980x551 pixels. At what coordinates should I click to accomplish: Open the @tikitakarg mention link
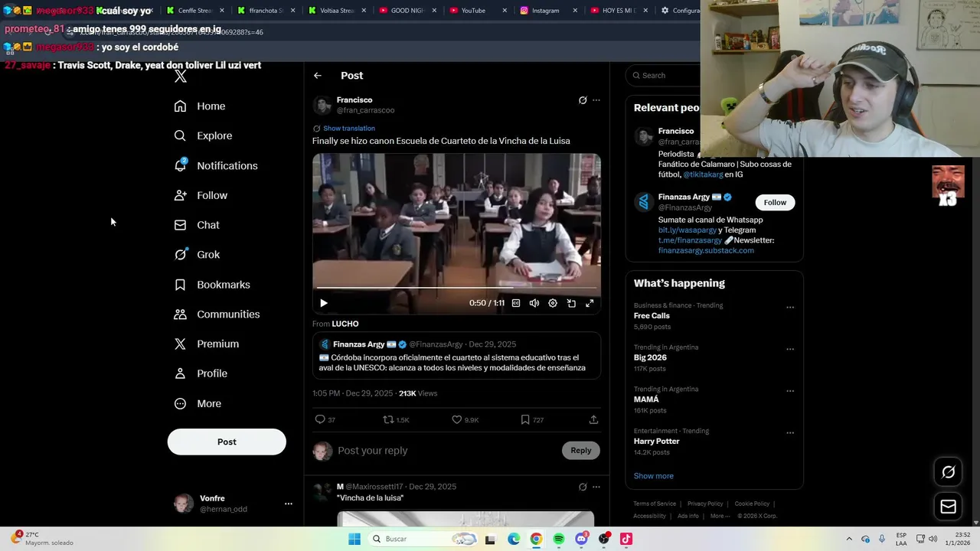(702, 174)
